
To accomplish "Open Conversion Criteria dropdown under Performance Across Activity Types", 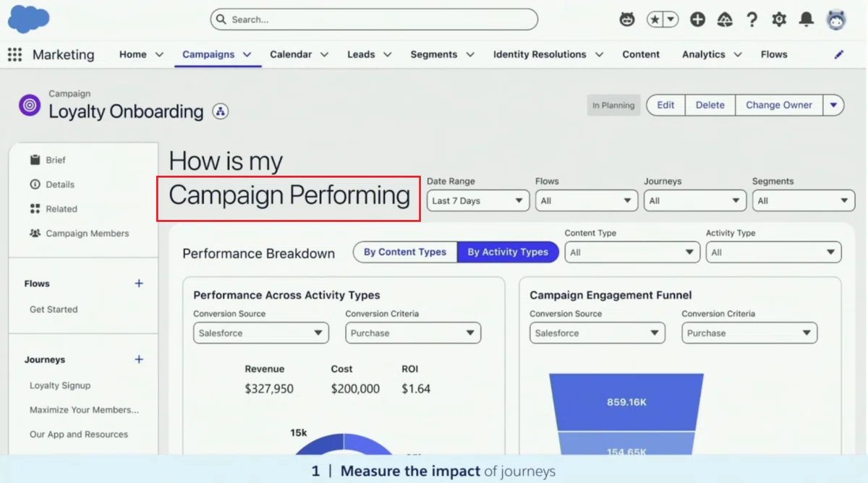I will click(413, 333).
